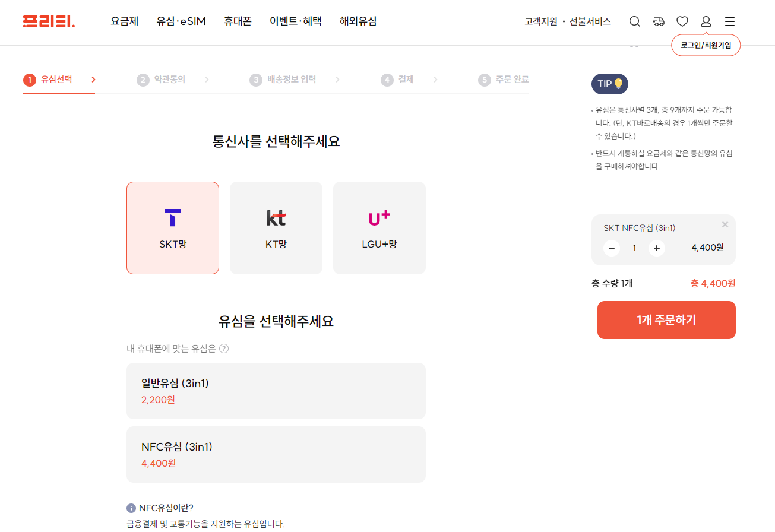Select the LGU+망 carrier option
Image resolution: width=775 pixels, height=532 pixels.
(379, 227)
